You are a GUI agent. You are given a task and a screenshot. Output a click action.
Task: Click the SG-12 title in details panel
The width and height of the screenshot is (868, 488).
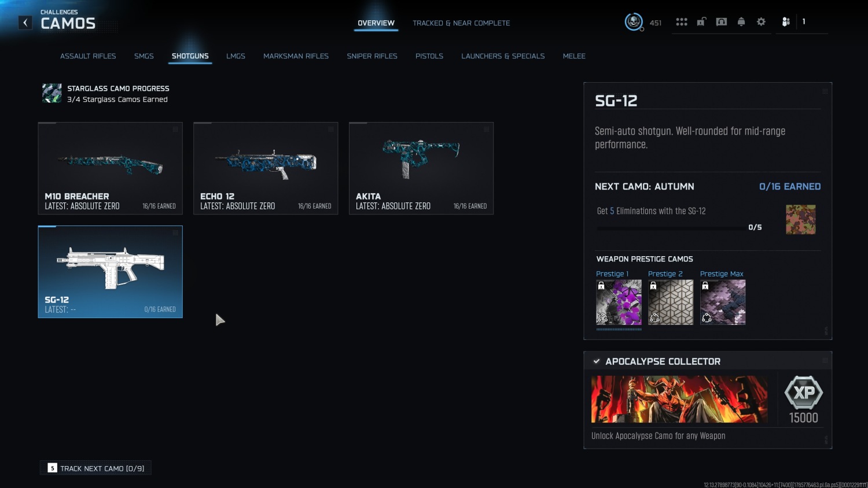tap(616, 101)
